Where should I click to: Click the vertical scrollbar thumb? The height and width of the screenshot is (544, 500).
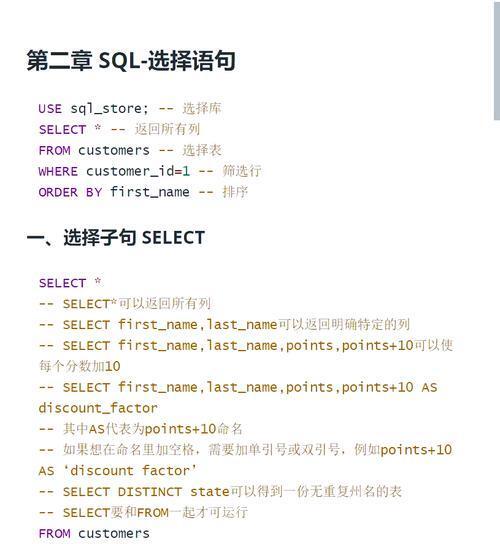(497, 61)
